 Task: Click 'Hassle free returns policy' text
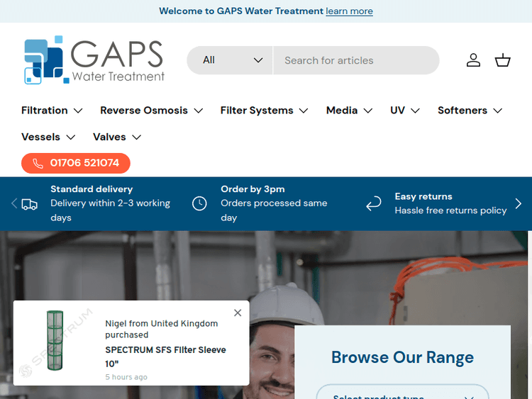[450, 210]
